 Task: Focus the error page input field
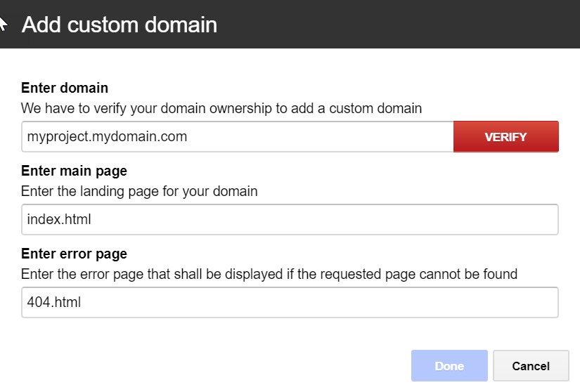coord(290,302)
